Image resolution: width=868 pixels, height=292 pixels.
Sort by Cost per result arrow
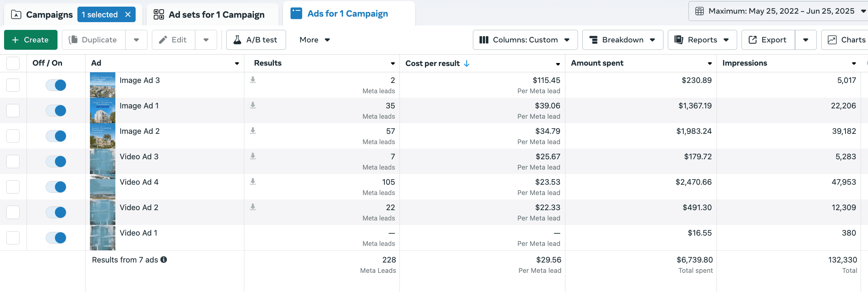(x=467, y=63)
